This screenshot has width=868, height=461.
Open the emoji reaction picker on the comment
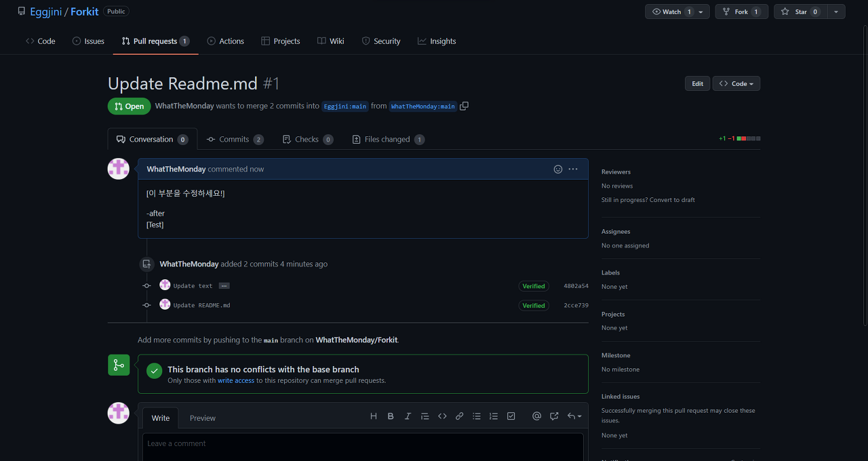pos(558,169)
